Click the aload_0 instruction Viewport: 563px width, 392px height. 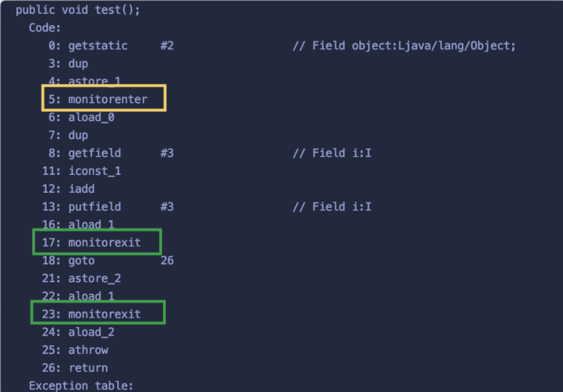[x=82, y=117]
